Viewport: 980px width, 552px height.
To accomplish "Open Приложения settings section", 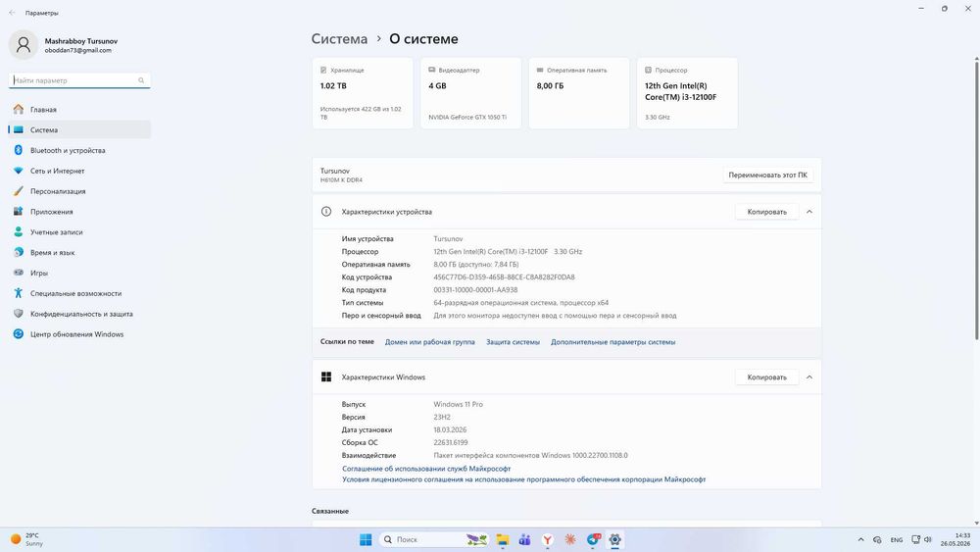I will [x=79, y=212].
